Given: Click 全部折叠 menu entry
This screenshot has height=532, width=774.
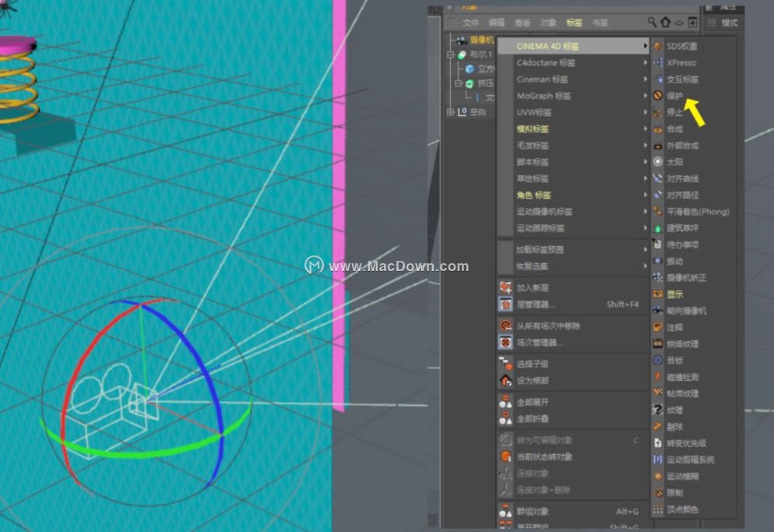Looking at the screenshot, I should (x=573, y=419).
